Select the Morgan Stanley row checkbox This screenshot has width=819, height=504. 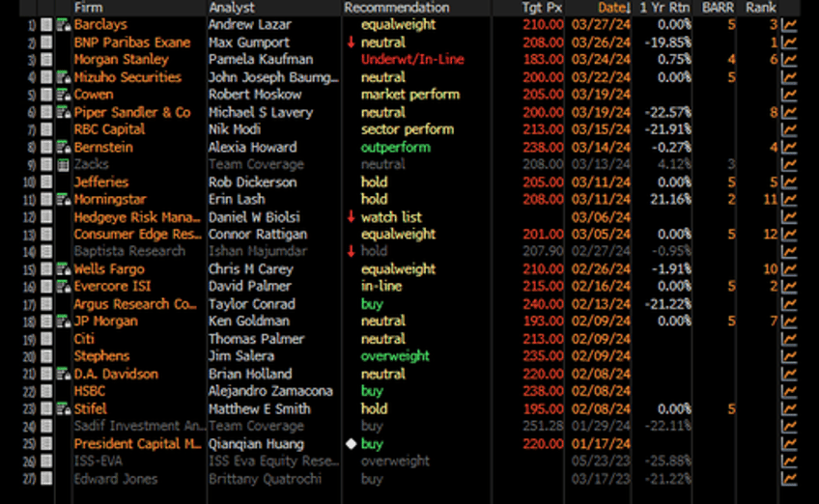(46, 60)
